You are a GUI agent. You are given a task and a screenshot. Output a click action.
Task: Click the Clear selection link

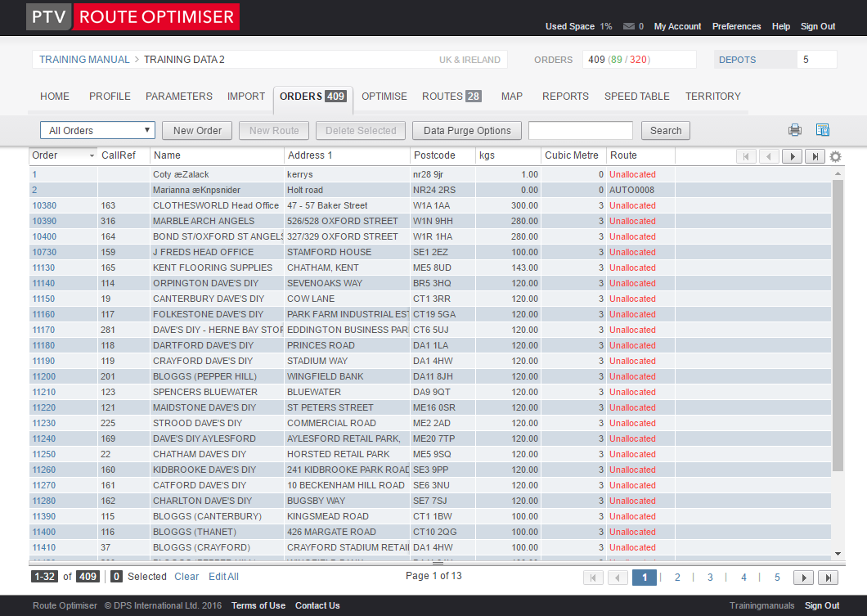pos(186,577)
